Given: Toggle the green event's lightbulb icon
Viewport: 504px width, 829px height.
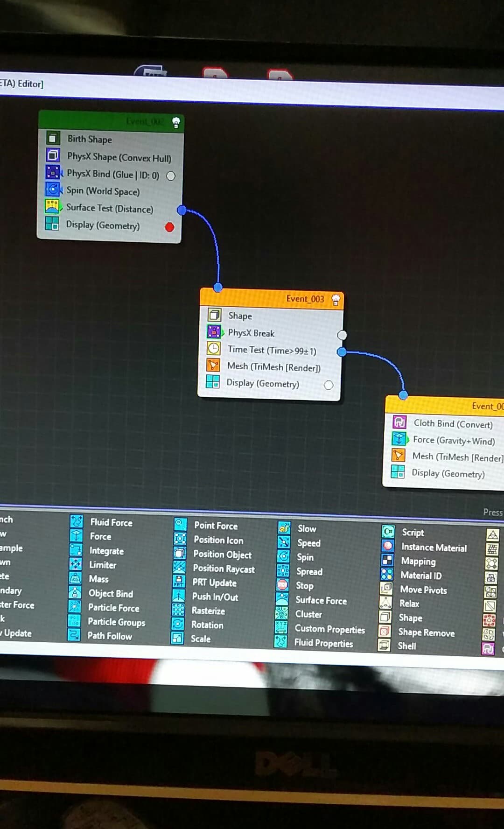Looking at the screenshot, I should (176, 122).
